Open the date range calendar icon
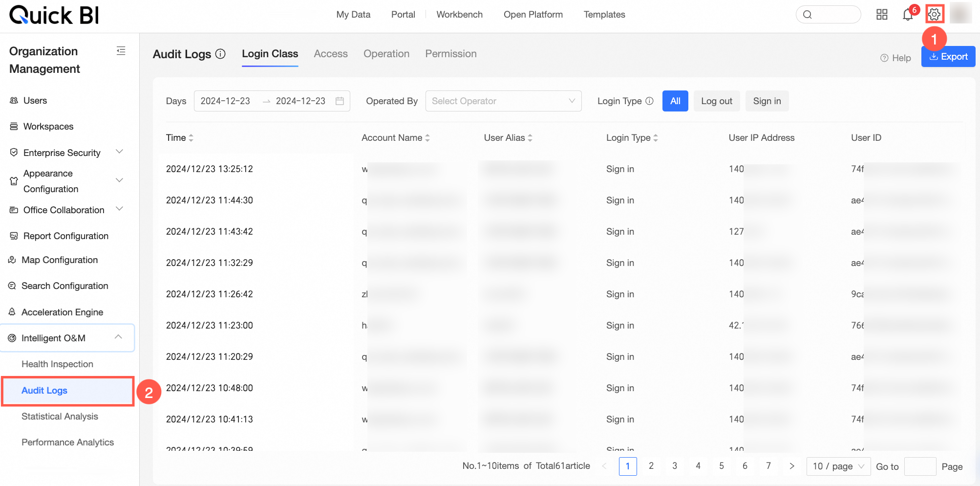This screenshot has height=486, width=980. click(x=340, y=101)
